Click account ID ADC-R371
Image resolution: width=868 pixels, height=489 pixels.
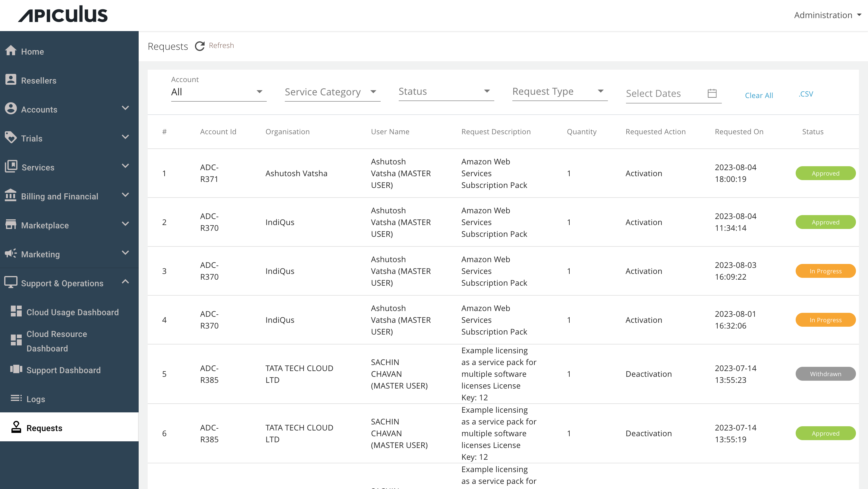click(x=209, y=173)
